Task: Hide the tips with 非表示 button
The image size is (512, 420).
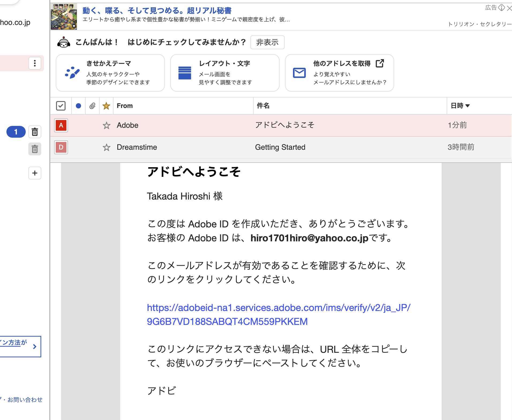Action: pos(267,42)
